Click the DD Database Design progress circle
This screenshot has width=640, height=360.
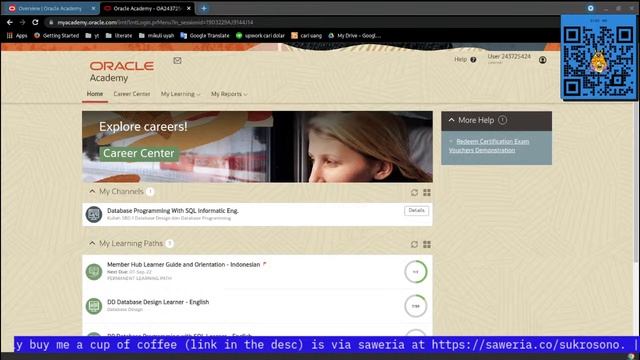tap(416, 306)
